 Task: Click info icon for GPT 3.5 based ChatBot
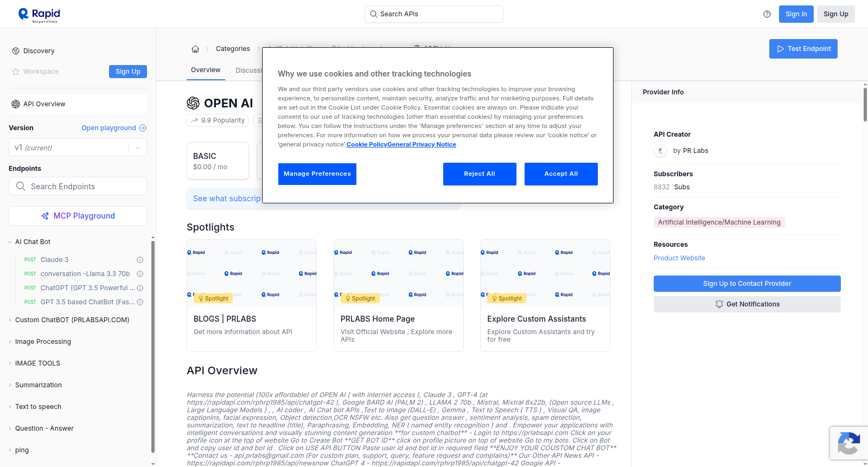coord(140,302)
